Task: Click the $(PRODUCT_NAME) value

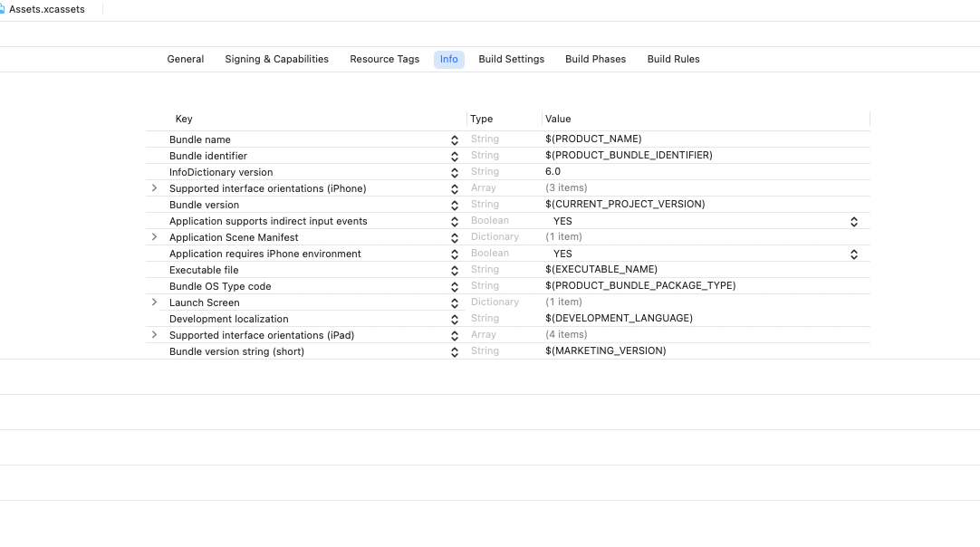Action: point(593,139)
